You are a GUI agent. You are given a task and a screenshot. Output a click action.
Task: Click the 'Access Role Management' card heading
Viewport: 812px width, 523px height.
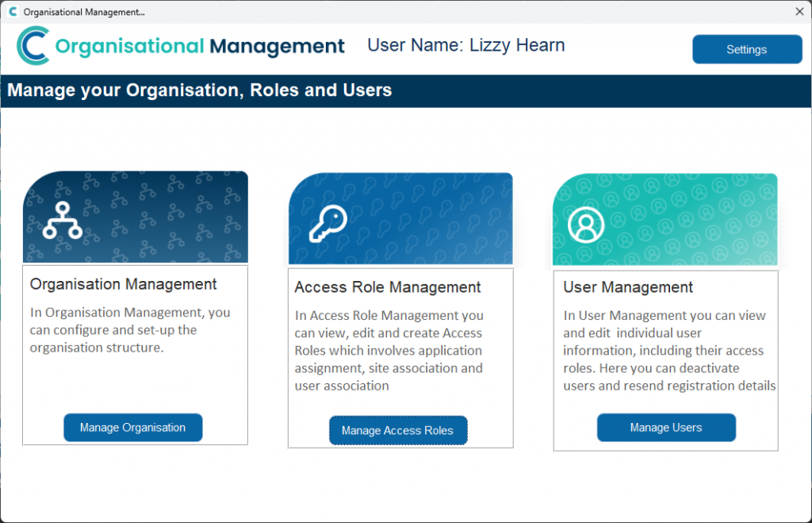[387, 287]
